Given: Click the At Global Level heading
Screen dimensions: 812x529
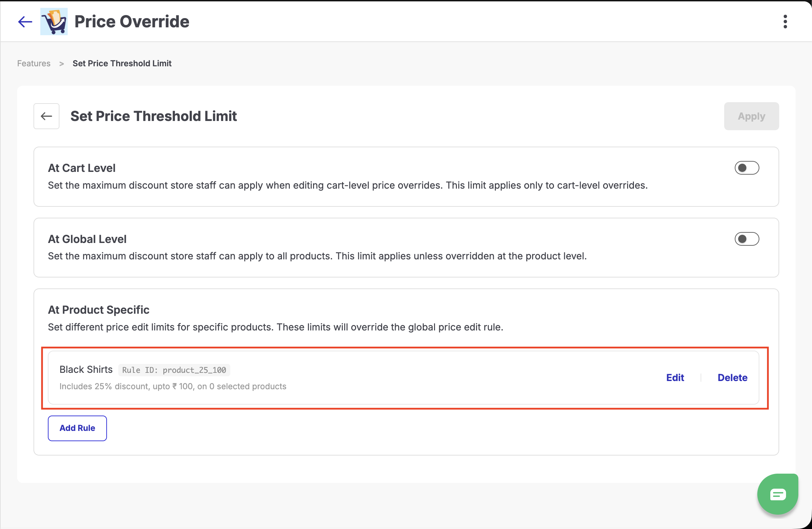Looking at the screenshot, I should [87, 239].
